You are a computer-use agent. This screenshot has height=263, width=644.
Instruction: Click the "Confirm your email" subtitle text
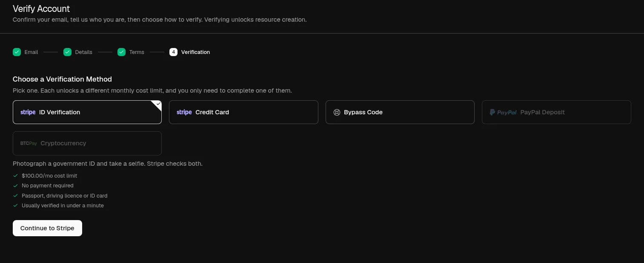click(x=160, y=20)
